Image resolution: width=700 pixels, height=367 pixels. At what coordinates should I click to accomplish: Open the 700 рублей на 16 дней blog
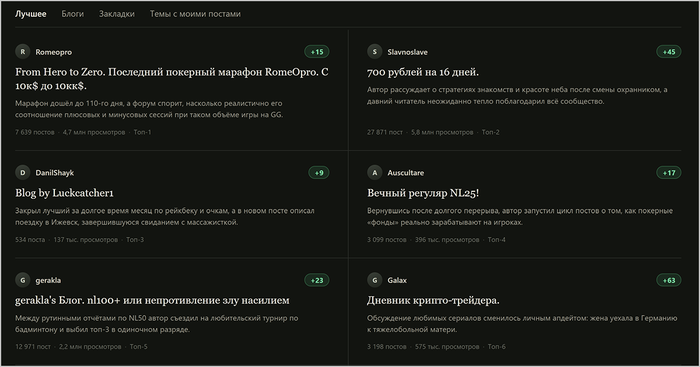[423, 72]
